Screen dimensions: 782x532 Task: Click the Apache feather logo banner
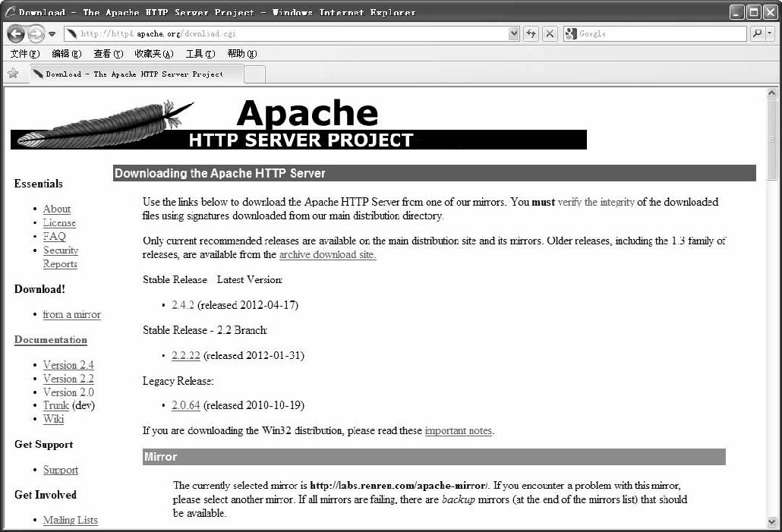click(298, 124)
